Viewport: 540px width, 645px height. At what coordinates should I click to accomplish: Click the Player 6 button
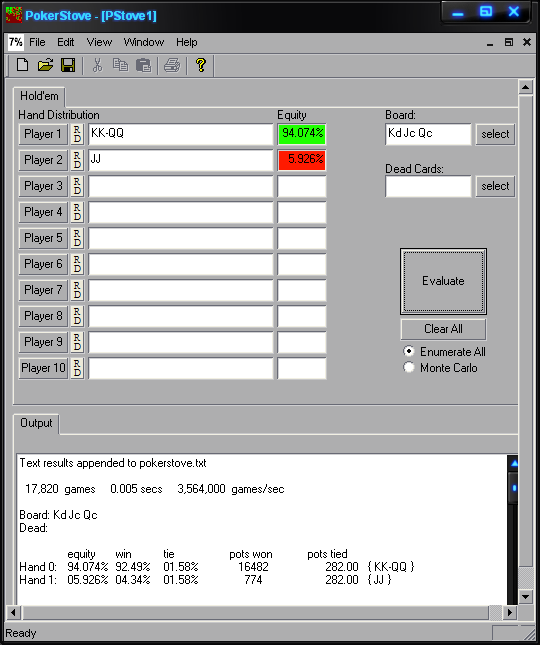(x=43, y=264)
